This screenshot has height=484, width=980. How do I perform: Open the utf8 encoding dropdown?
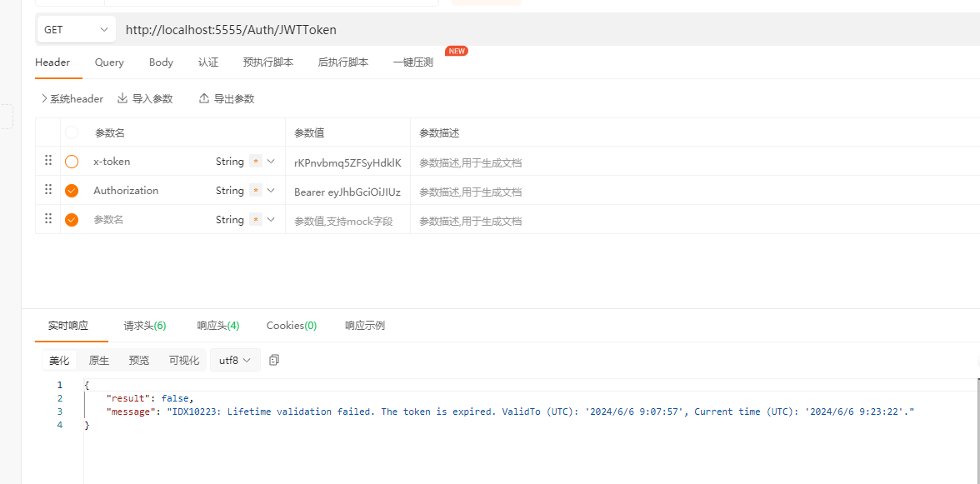click(x=235, y=361)
